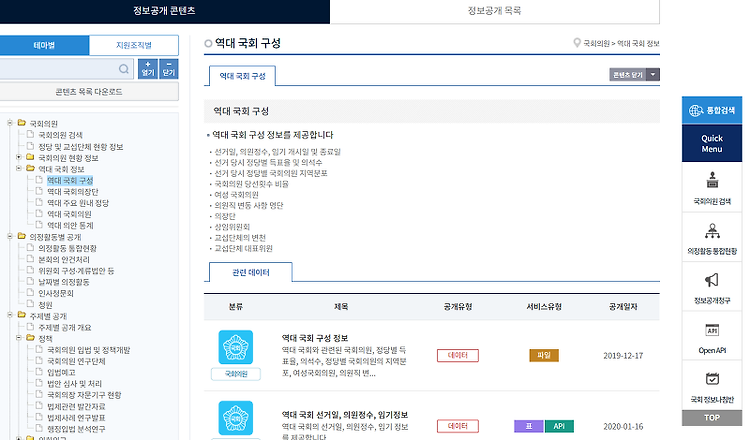Expand the 국회의원 현황 정보 node
This screenshot has height=440, width=750.
click(x=19, y=157)
